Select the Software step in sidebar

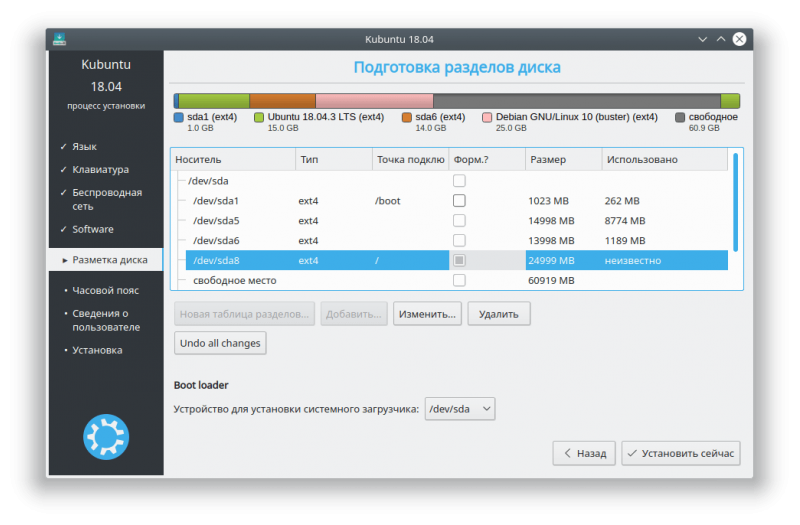click(93, 229)
